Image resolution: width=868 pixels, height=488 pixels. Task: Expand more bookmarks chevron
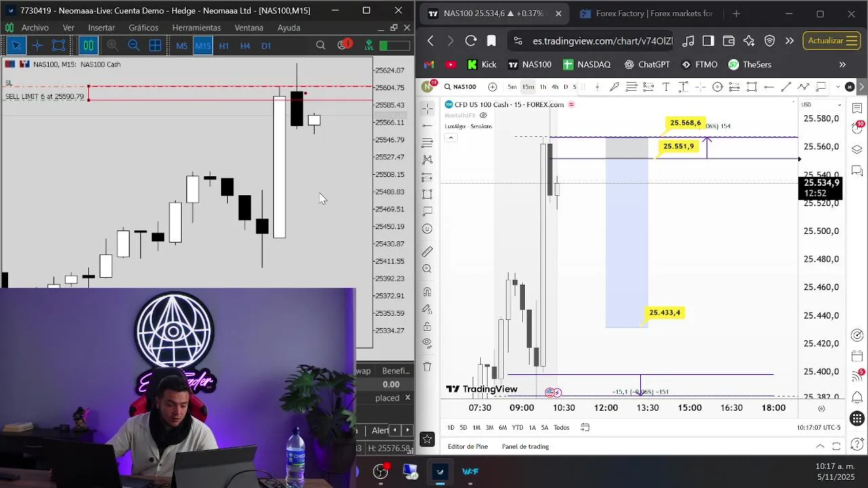pos(842,64)
